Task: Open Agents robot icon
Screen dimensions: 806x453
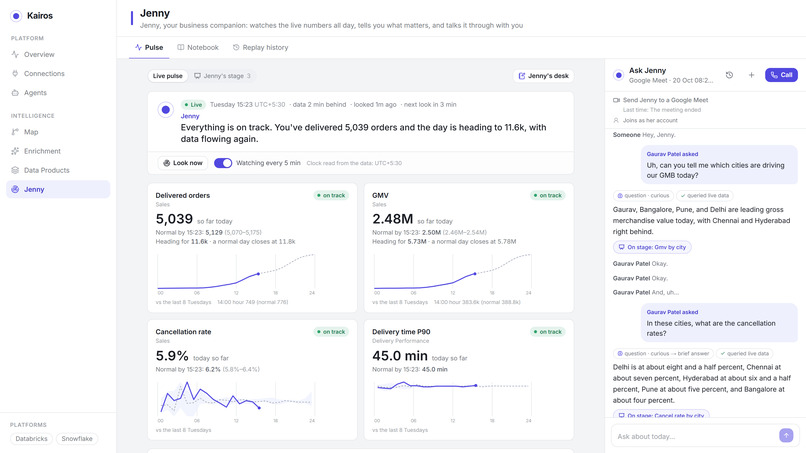Action: coord(15,93)
